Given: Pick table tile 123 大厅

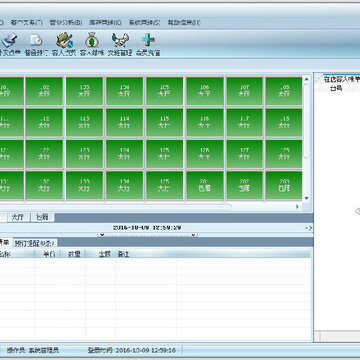Looking at the screenshot, I should [84, 154].
